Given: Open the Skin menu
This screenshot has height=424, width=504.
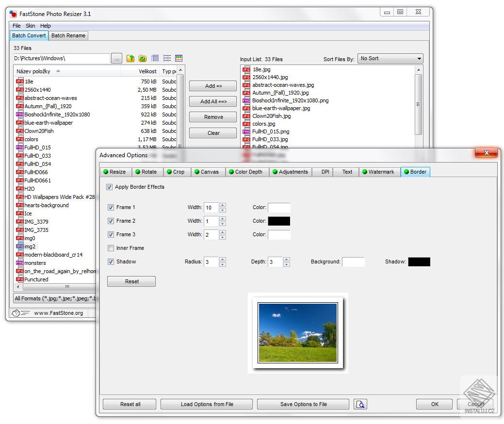Looking at the screenshot, I should [x=30, y=26].
